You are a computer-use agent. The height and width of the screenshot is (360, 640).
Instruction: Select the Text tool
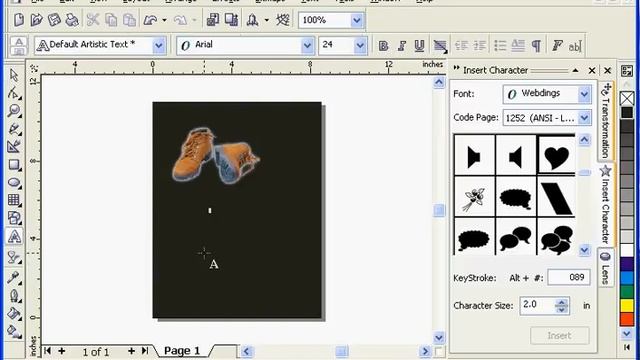(14, 236)
